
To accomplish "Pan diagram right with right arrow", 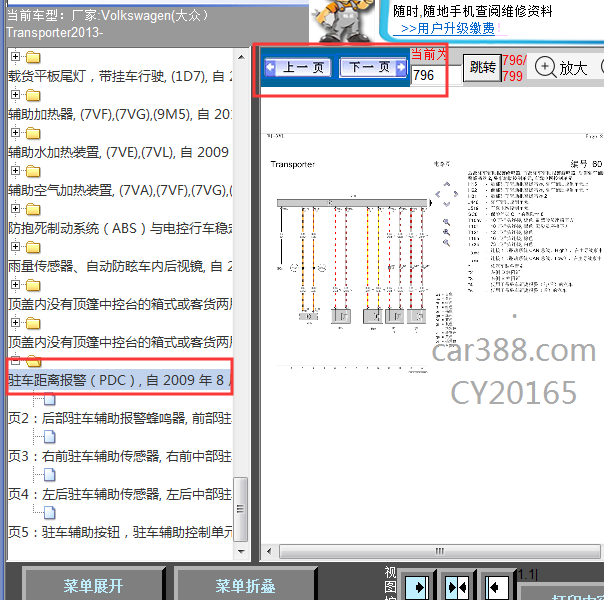I will [456, 194].
